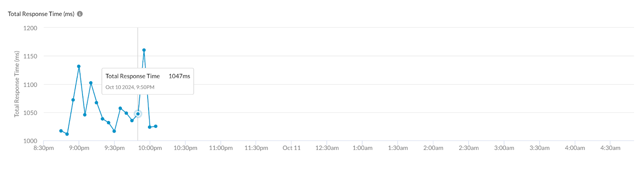This screenshot has height=170, width=644.
Task: Click the 1200 y-axis tick label
Action: 30,28
